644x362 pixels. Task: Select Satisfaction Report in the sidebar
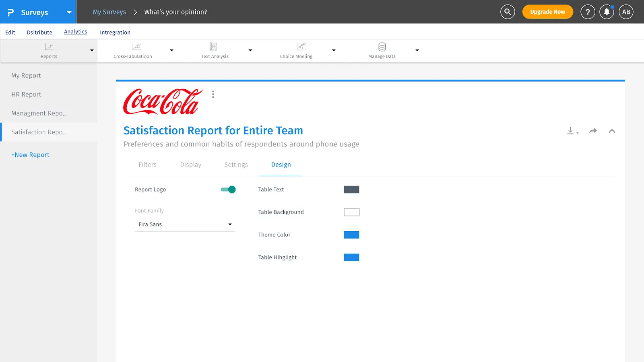point(49,132)
